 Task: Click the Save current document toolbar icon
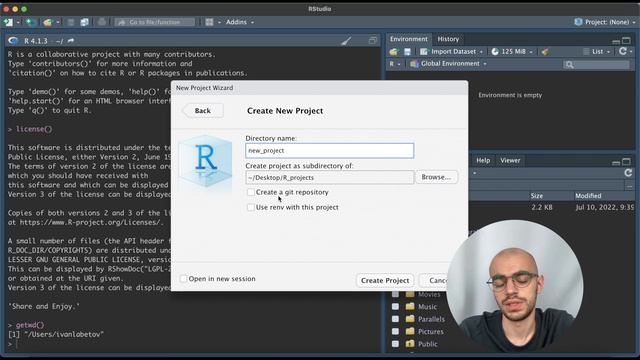coord(71,22)
